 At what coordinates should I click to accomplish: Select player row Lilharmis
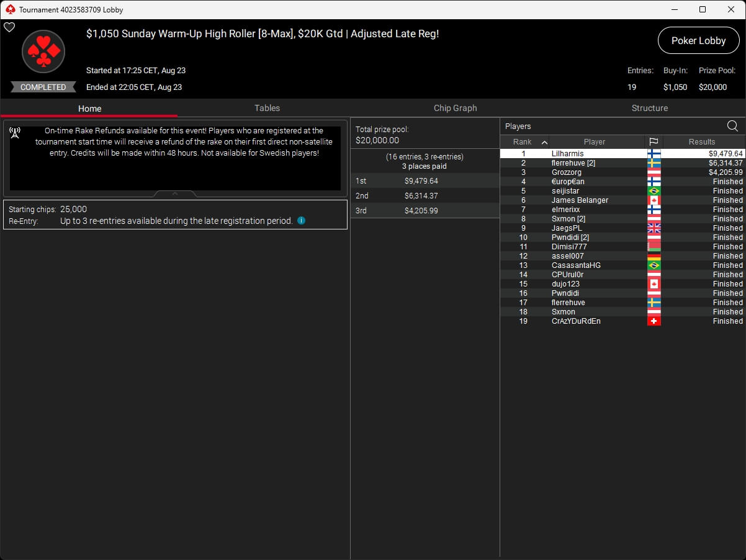622,154
